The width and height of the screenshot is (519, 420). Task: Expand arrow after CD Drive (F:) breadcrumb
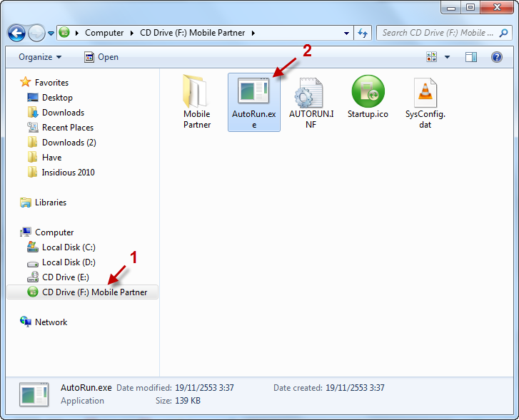click(253, 33)
